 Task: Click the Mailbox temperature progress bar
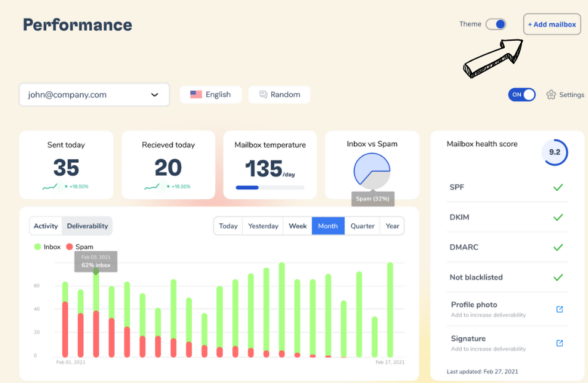click(270, 187)
